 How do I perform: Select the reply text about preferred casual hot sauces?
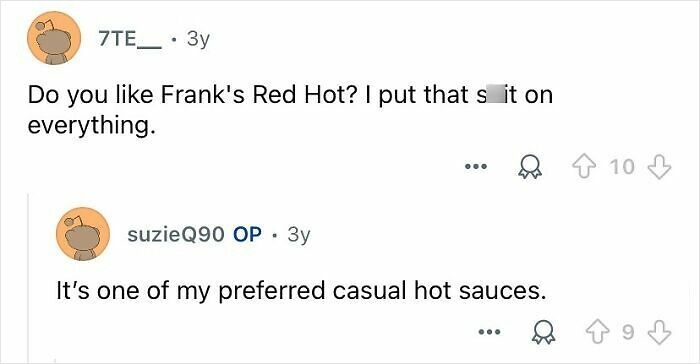301,291
